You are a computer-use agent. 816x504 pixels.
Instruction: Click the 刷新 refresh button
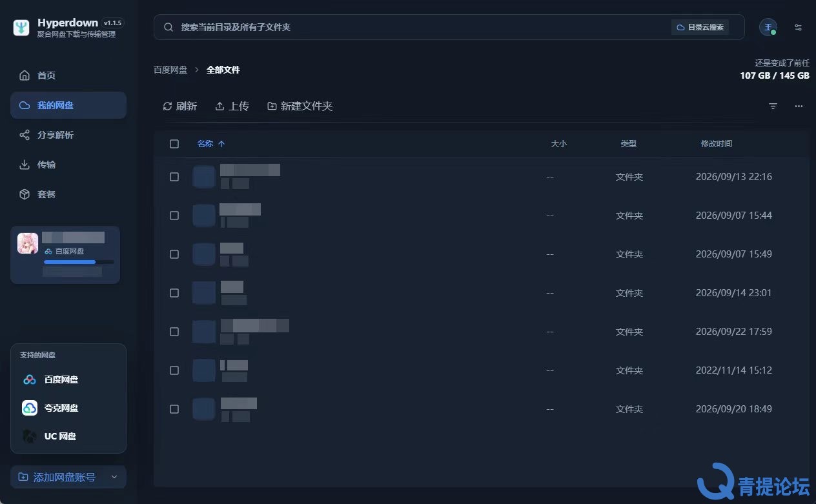point(179,106)
